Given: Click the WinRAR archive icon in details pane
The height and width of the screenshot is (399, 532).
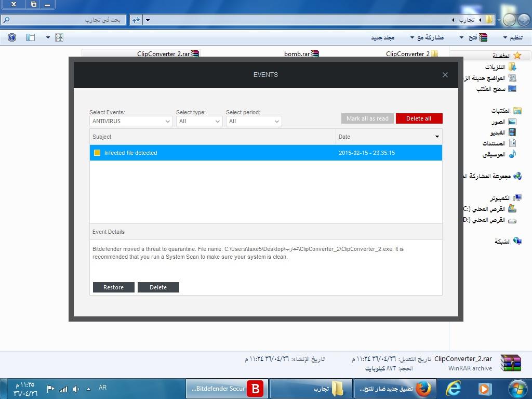Looking at the screenshot, I should [x=511, y=363].
